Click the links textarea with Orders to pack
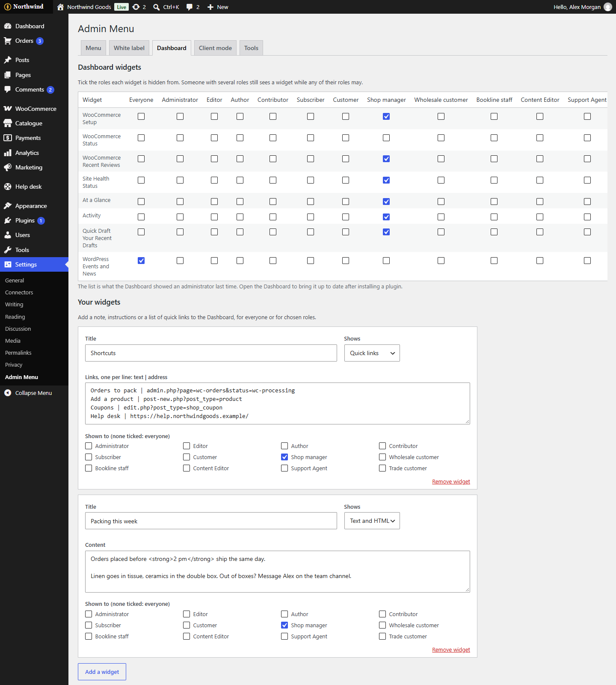The image size is (616, 685). (278, 403)
